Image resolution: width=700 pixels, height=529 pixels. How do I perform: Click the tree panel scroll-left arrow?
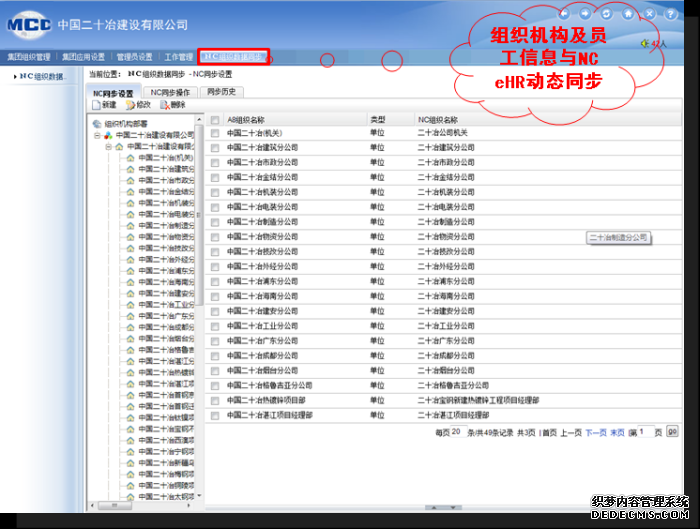[x=92, y=506]
